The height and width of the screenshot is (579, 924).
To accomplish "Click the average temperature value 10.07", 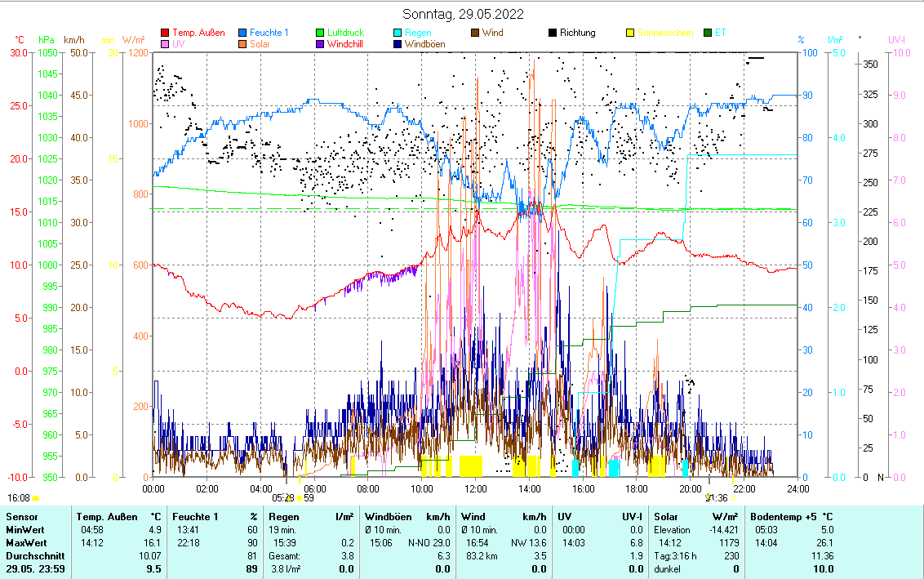I will point(149,556).
